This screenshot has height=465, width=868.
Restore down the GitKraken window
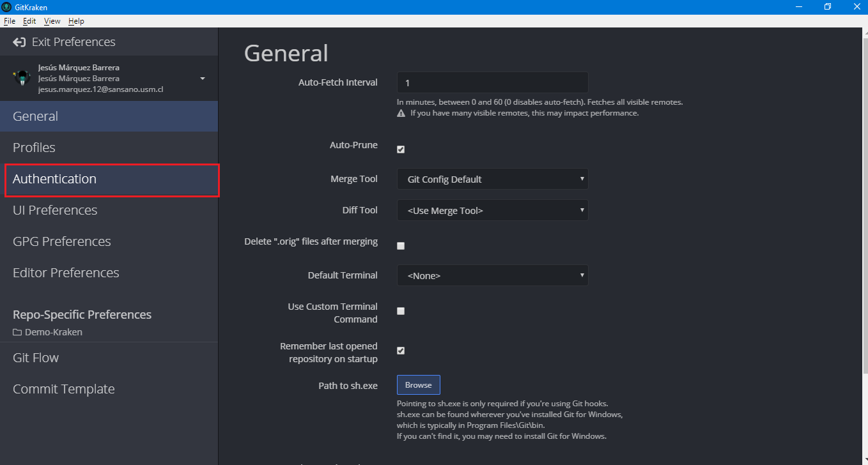pos(828,7)
